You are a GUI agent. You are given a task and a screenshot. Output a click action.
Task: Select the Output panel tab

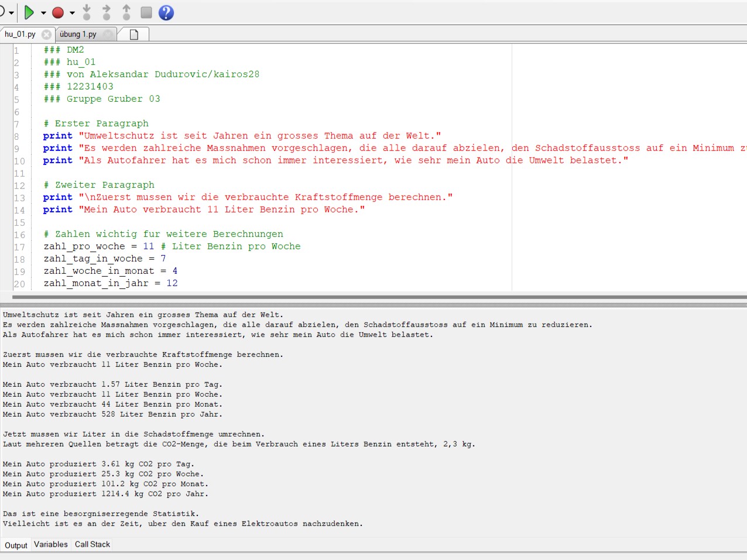click(x=15, y=545)
